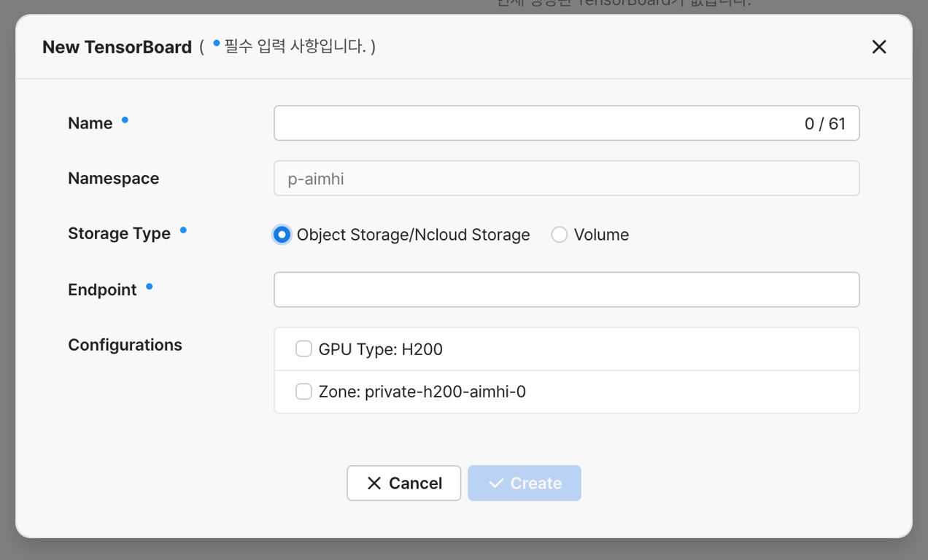Click the Namespace label text
This screenshot has height=560, width=928.
tap(113, 179)
